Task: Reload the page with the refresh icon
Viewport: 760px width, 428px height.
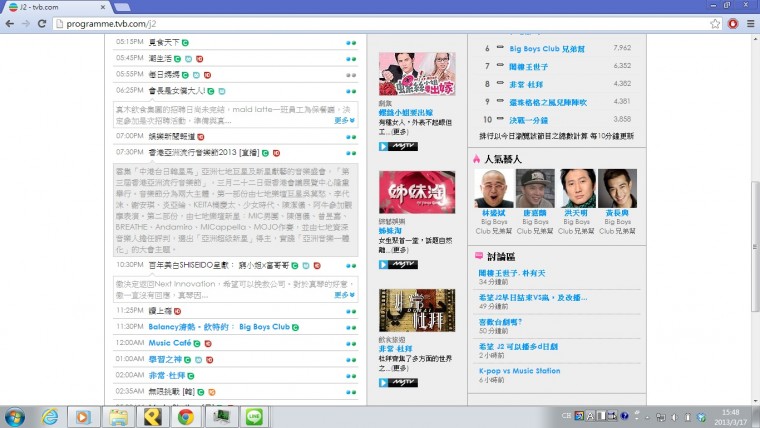Action: pos(42,23)
